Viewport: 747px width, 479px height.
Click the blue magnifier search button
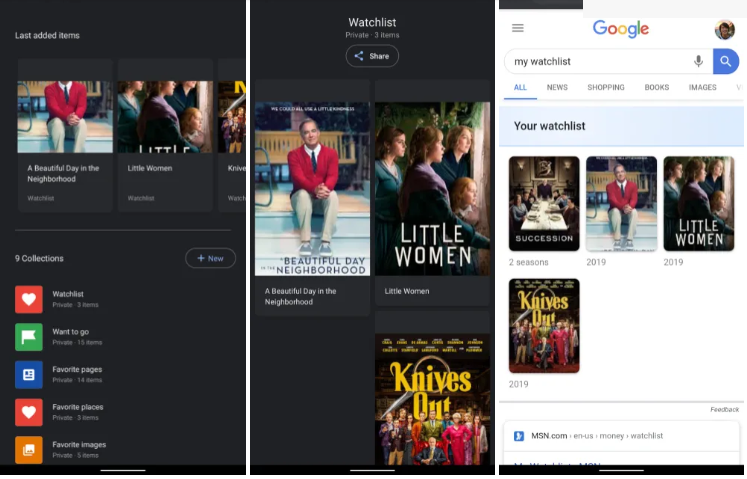tap(726, 61)
